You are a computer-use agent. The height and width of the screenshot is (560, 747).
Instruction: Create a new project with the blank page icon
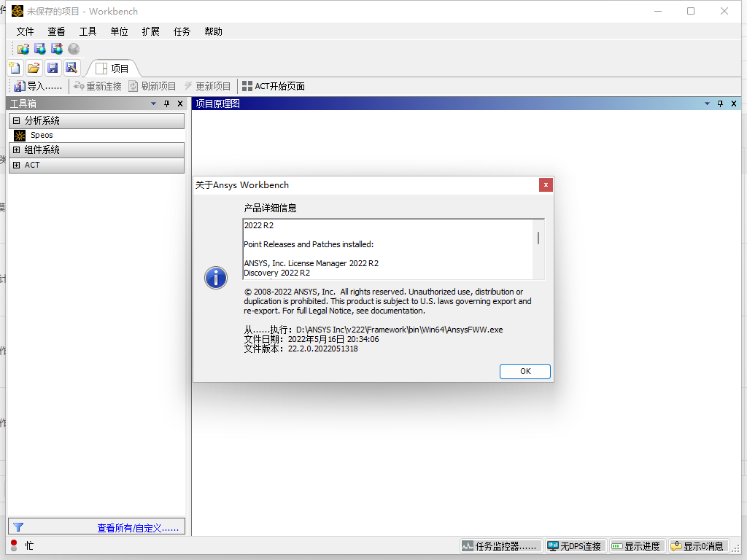[x=15, y=68]
